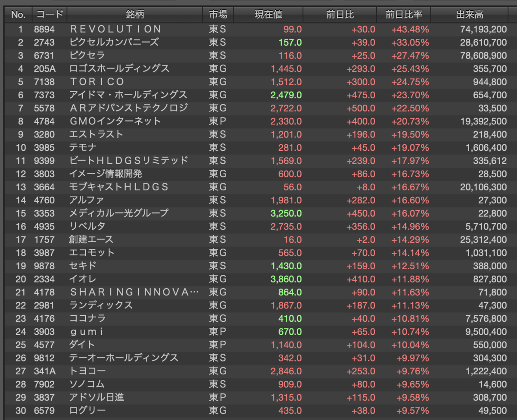517x420 pixels.
Task: Sort by the 前日比率 column header
Action: [404, 15]
